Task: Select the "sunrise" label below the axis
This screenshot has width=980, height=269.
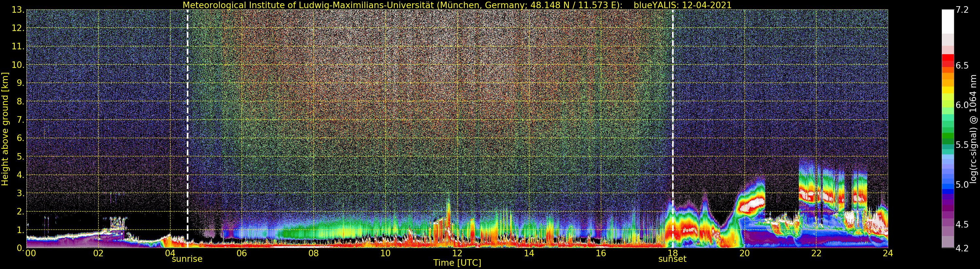Action: pos(187,259)
